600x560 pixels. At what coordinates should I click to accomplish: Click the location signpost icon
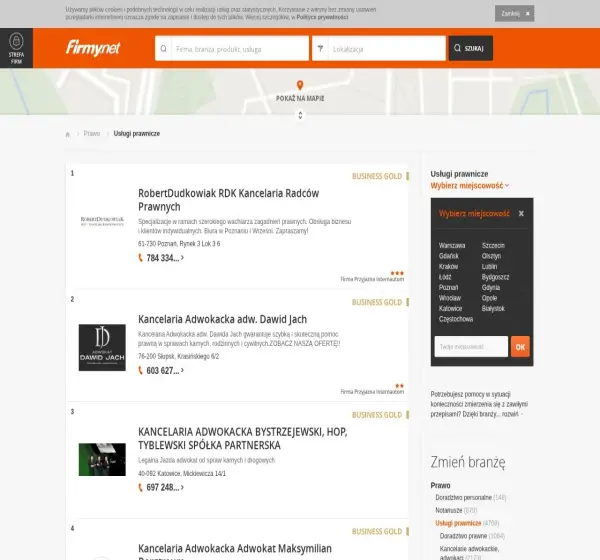[x=320, y=48]
